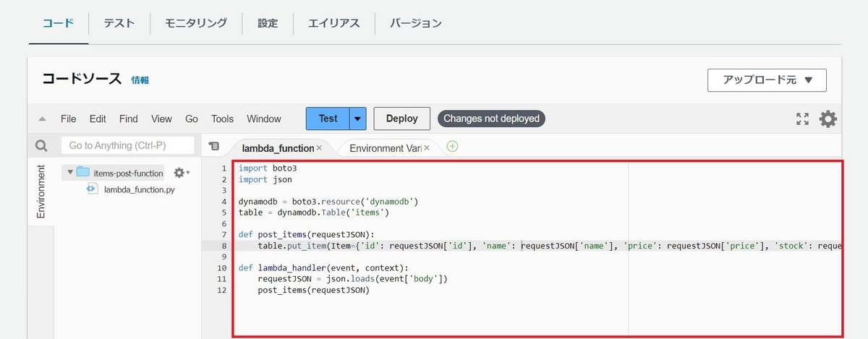Switch to the エイリアス tab
The image size is (868, 339).
(x=333, y=23)
